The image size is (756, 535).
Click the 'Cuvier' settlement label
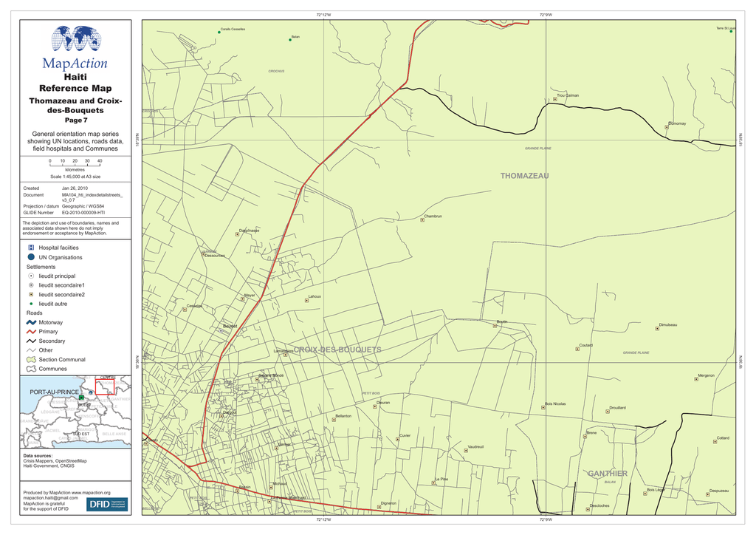coord(405,435)
